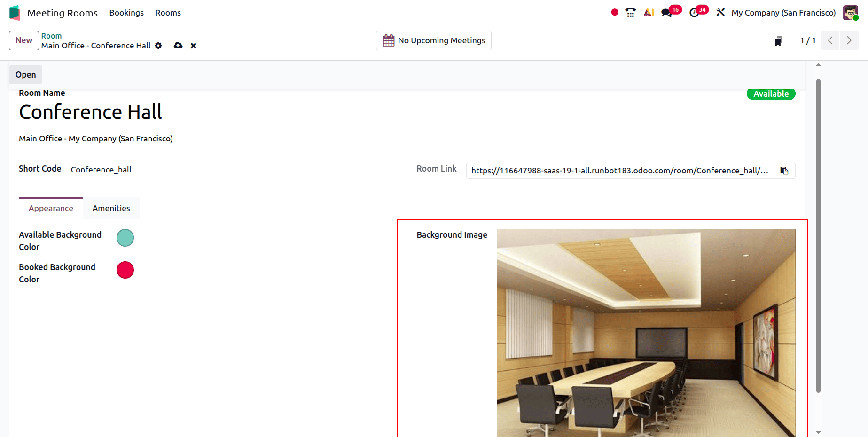Open the VoIP phone icon
868x437 pixels.
(631, 13)
